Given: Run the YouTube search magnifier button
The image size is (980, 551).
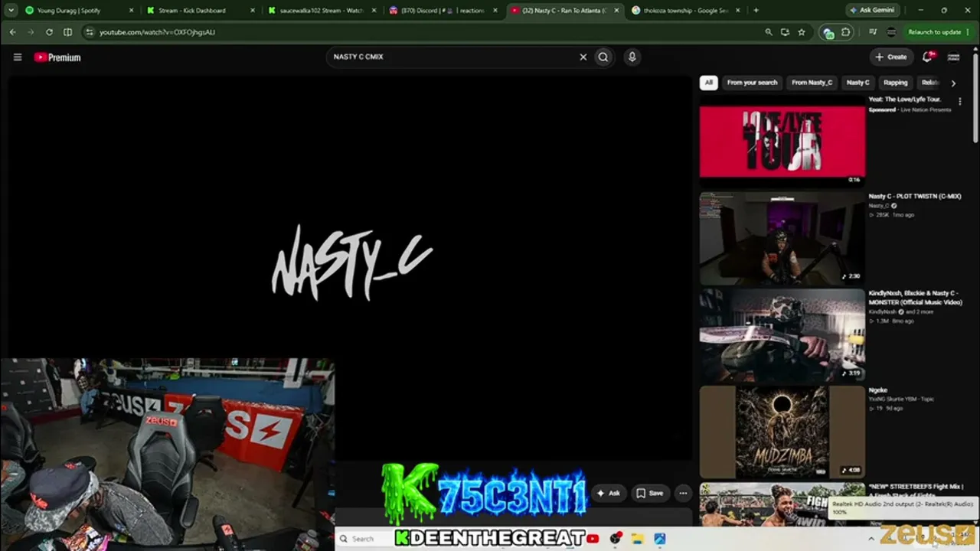Looking at the screenshot, I should click(603, 57).
